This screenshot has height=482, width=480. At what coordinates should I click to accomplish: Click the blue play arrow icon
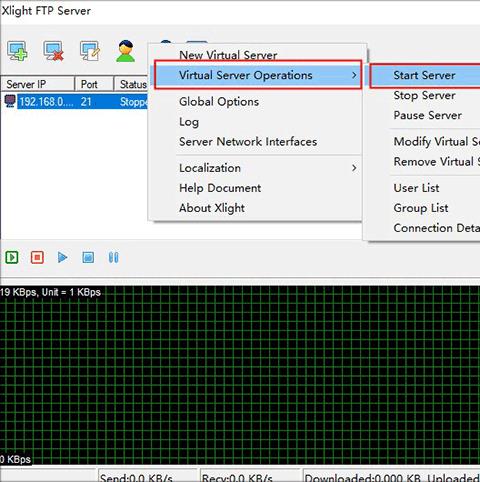pyautogui.click(x=62, y=257)
